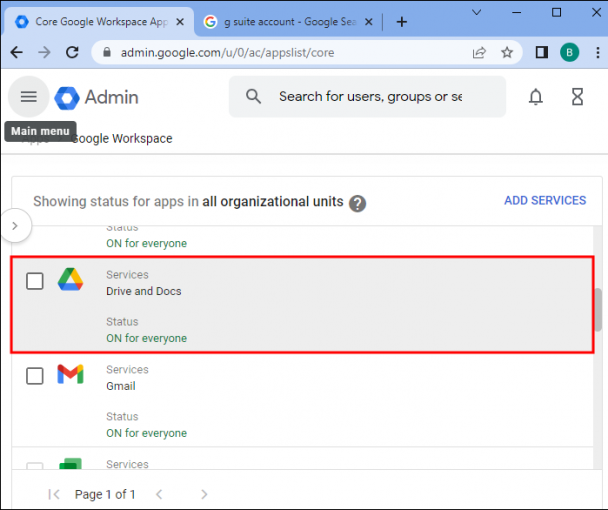The width and height of the screenshot is (608, 510).
Task: Expand the collapsed side panel arrow
Action: [x=14, y=226]
